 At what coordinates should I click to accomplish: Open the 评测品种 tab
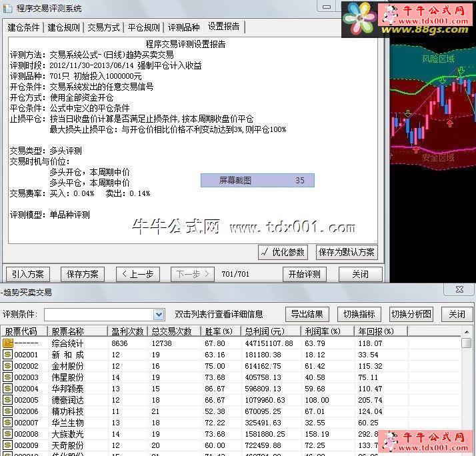183,27
